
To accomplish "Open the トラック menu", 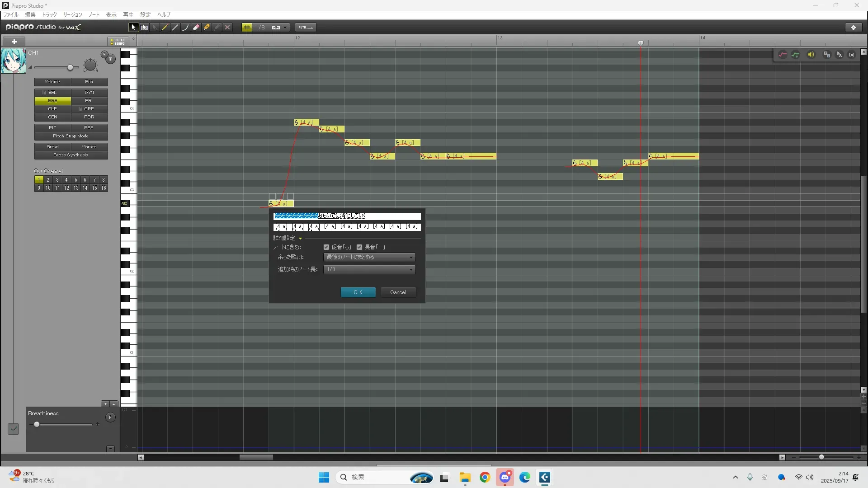I will [49, 15].
